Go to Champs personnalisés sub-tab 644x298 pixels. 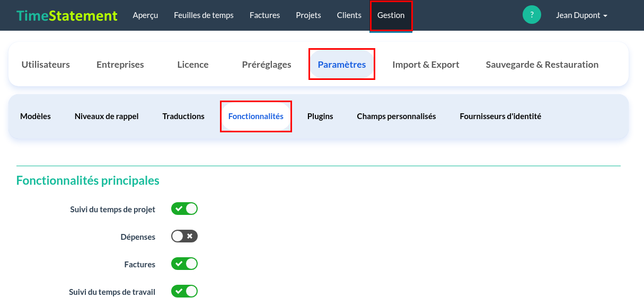pyautogui.click(x=396, y=116)
